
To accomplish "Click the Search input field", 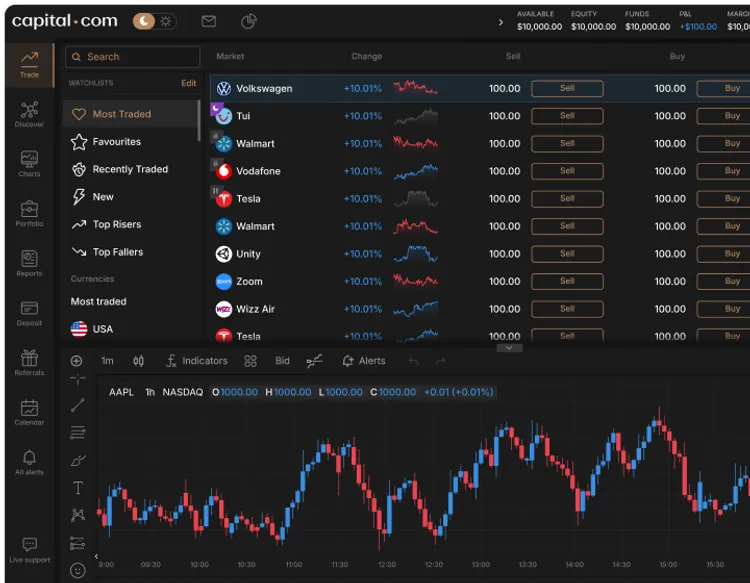I will pyautogui.click(x=132, y=57).
